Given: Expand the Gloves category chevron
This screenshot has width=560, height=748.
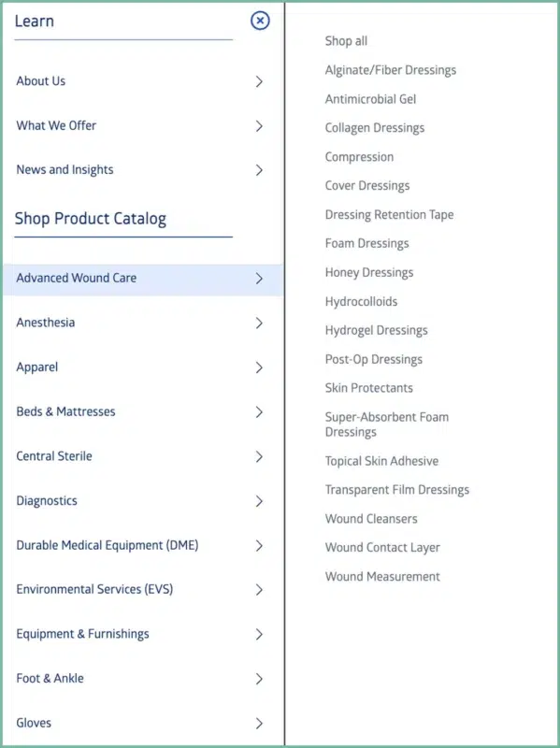Looking at the screenshot, I should pyautogui.click(x=258, y=723).
